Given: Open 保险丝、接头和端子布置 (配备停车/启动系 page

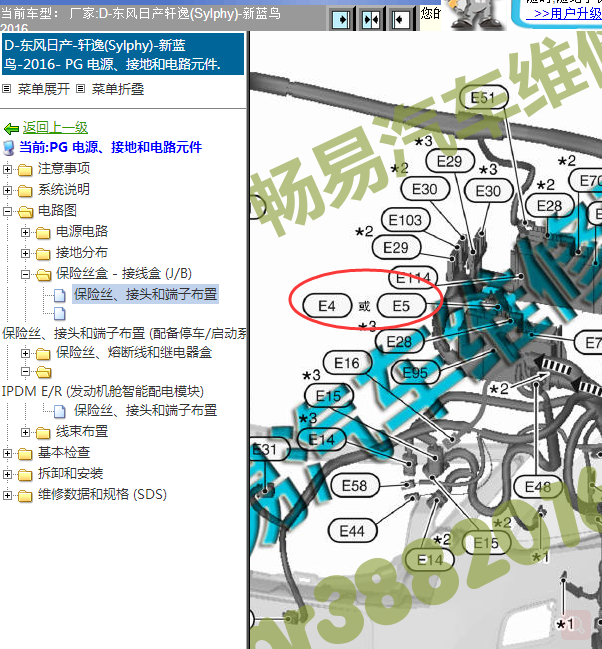Looking at the screenshot, I should [124, 334].
